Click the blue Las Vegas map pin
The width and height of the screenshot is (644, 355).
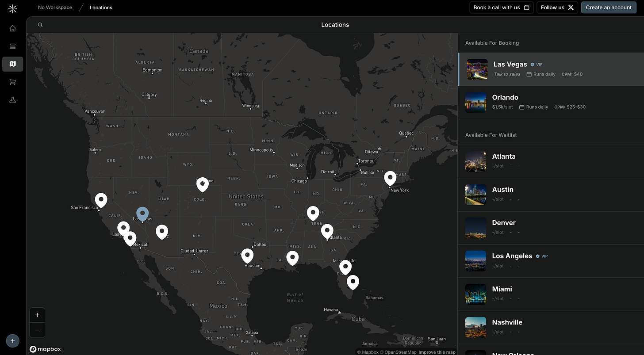tap(142, 214)
